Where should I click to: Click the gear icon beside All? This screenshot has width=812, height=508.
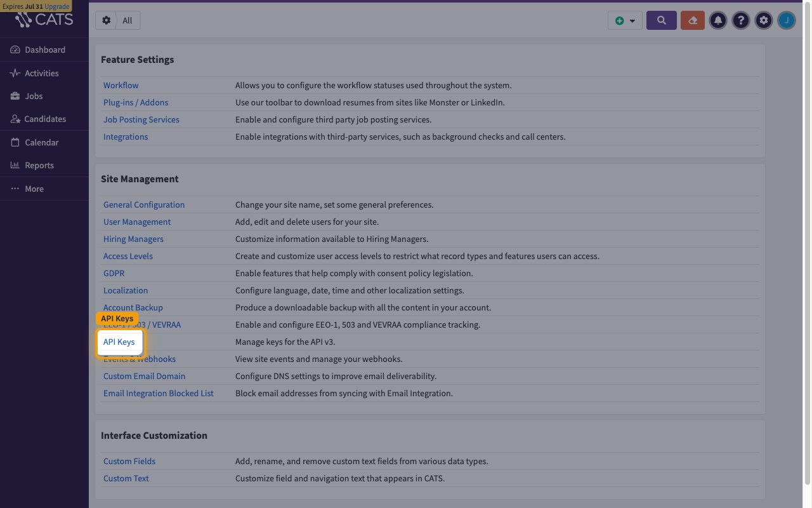(106, 20)
